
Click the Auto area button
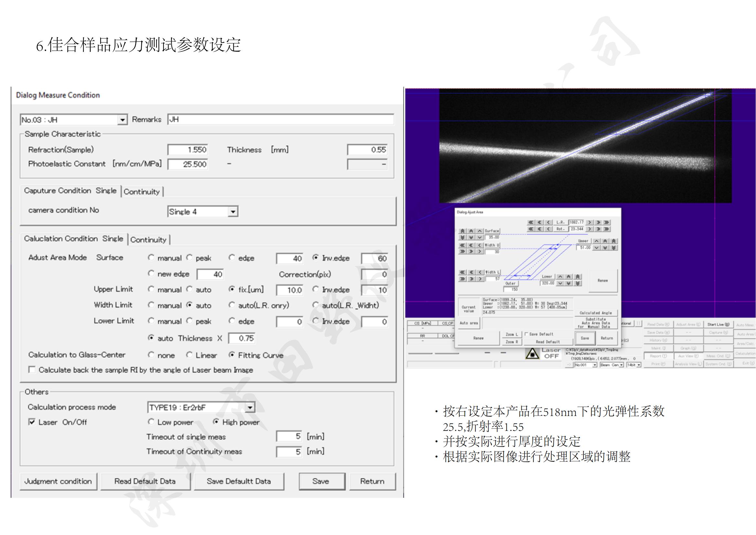pyautogui.click(x=469, y=323)
